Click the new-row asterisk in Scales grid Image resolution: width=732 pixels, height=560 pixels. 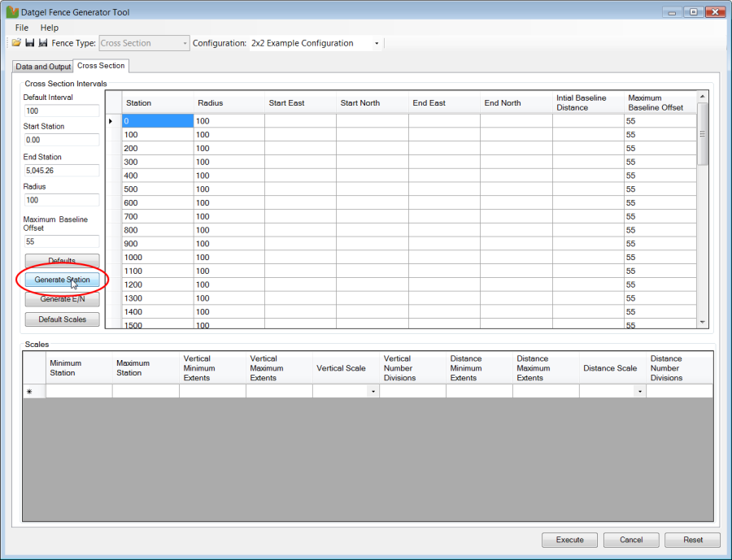(x=30, y=392)
